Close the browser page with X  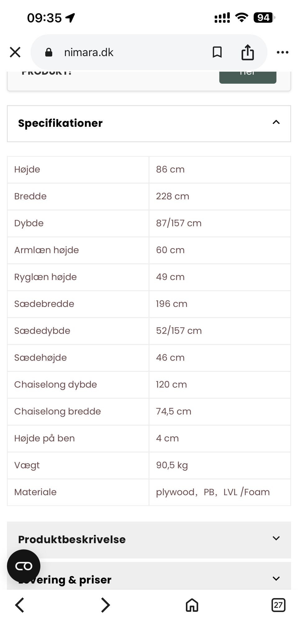[x=15, y=52]
